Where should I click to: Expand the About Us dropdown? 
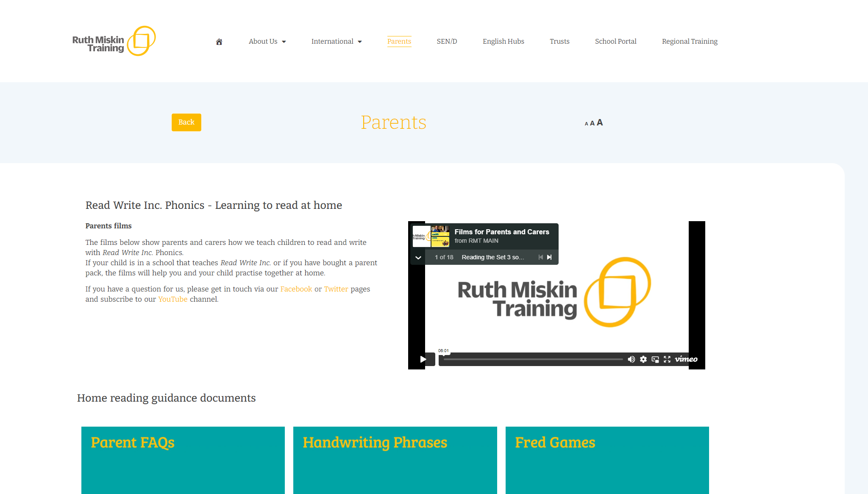click(x=267, y=42)
